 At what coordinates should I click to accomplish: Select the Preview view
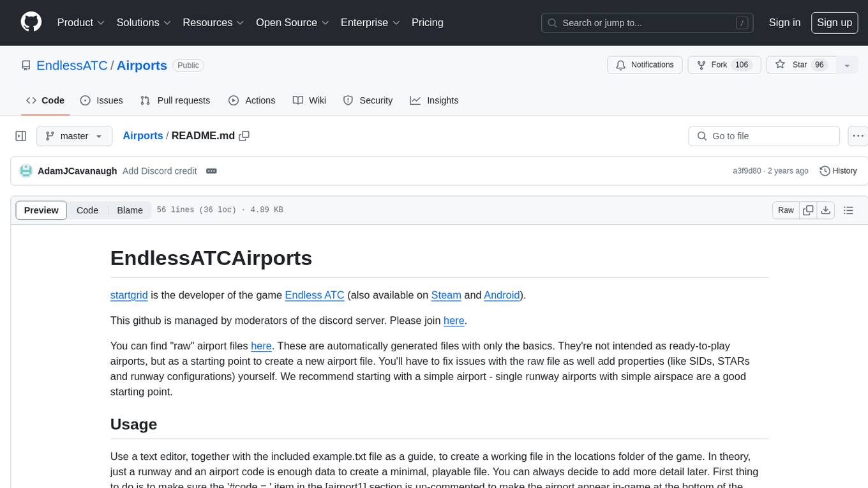(x=41, y=210)
